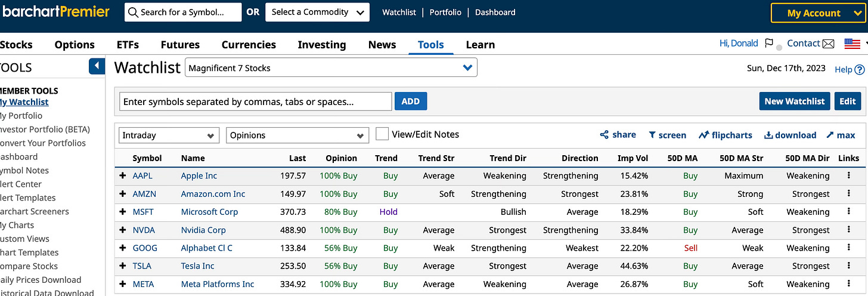Click the Hi, Donald link
The width and height of the screenshot is (868, 296).
[739, 43]
